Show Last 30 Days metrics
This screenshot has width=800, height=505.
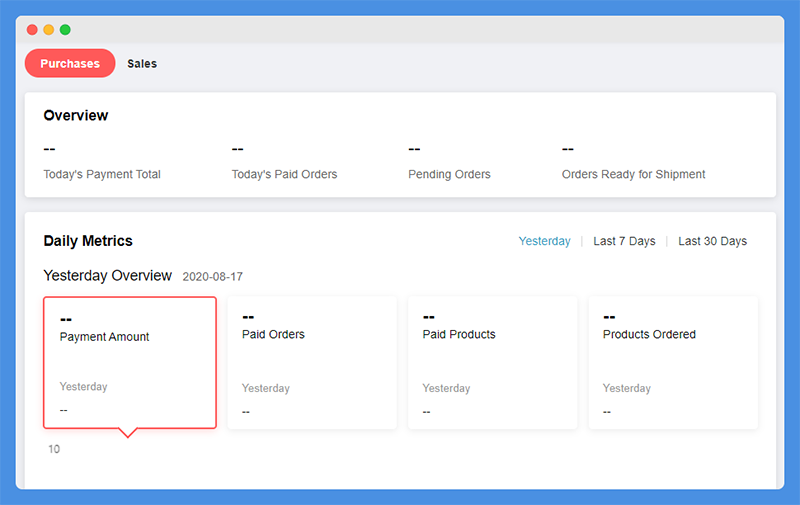point(712,241)
